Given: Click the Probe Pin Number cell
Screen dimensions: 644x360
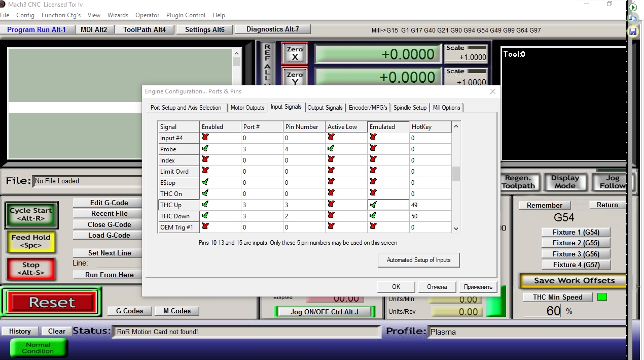Looking at the screenshot, I should pyautogui.click(x=304, y=149).
